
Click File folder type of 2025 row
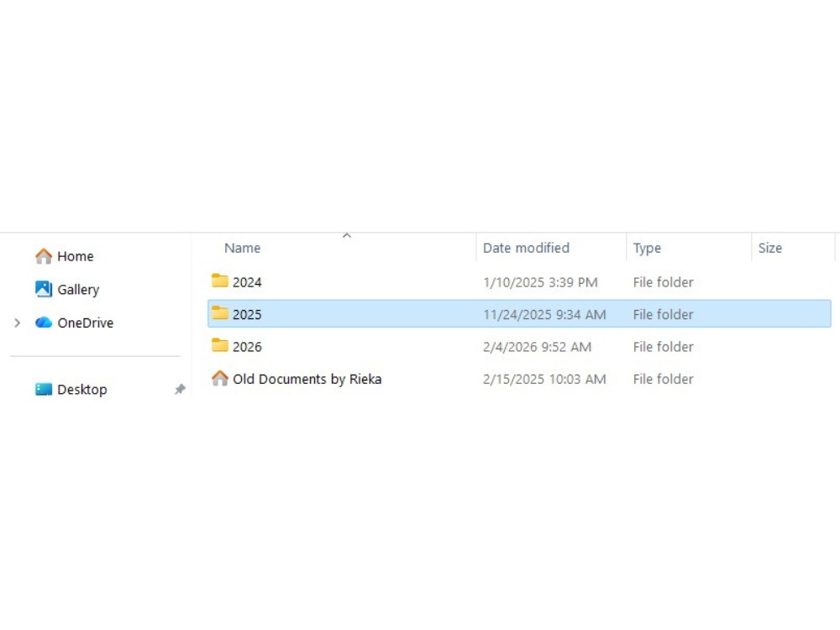[664, 314]
